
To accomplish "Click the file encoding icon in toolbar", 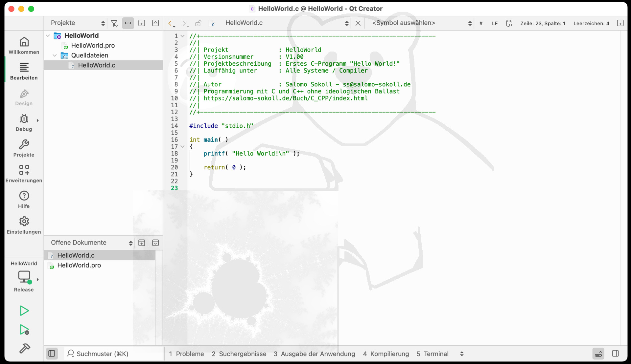I will 509,23.
